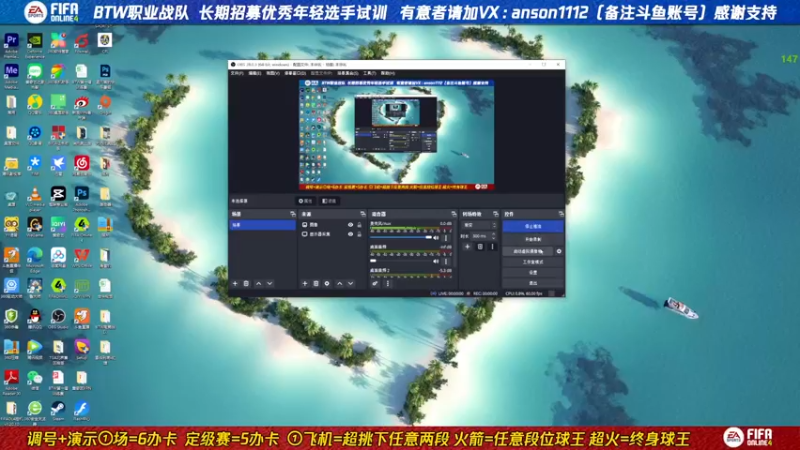Launch GeForce Experience from the desktop

click(35, 41)
